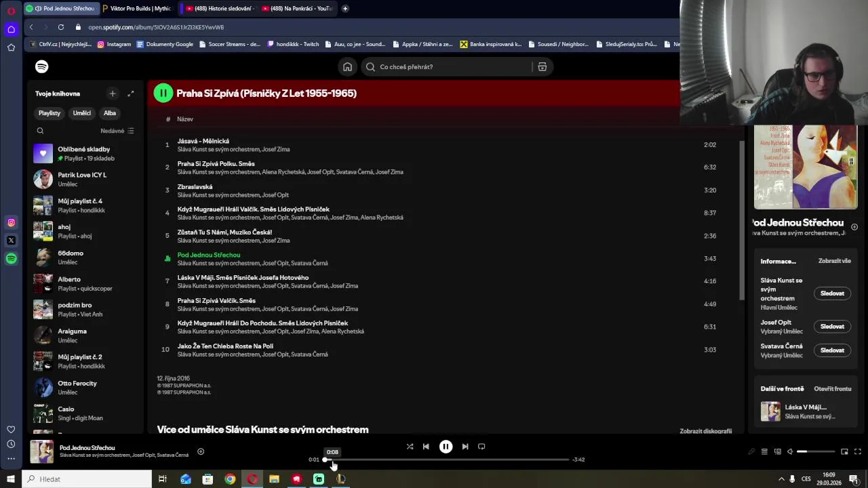This screenshot has height=488, width=868.
Task: Select the Alba filter chip
Action: point(110,113)
